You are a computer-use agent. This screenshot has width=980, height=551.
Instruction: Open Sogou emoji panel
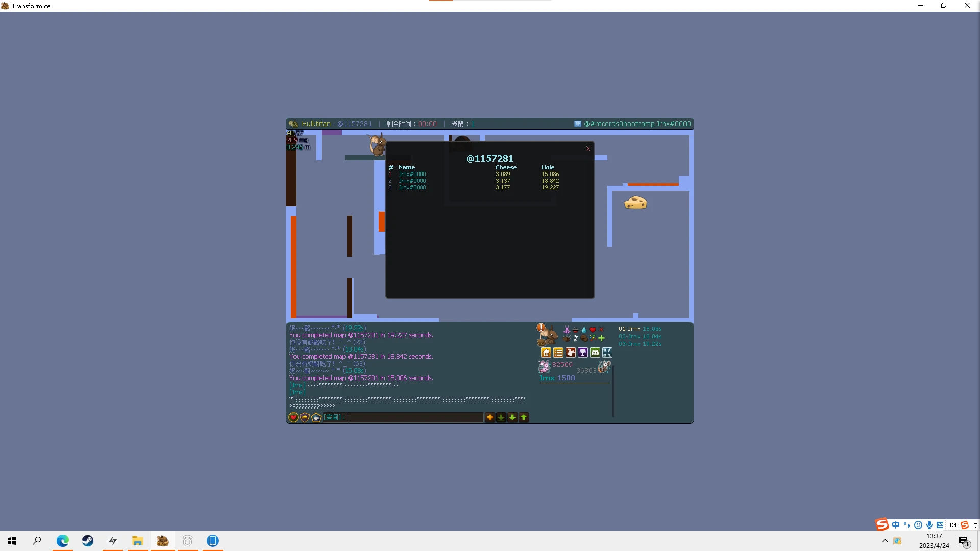[x=918, y=525]
